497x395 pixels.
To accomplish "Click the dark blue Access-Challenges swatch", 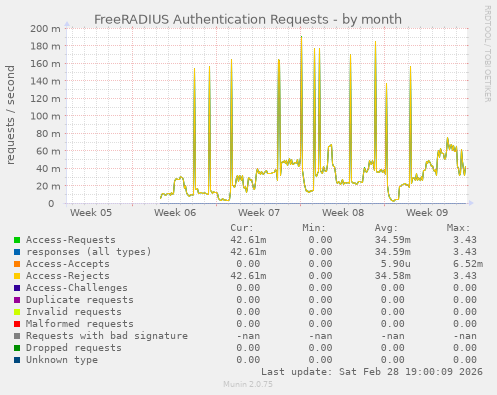I will (x=17, y=288).
